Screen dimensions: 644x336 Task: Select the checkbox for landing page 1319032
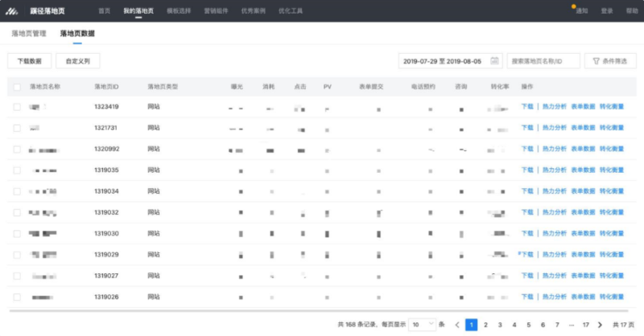(x=17, y=212)
